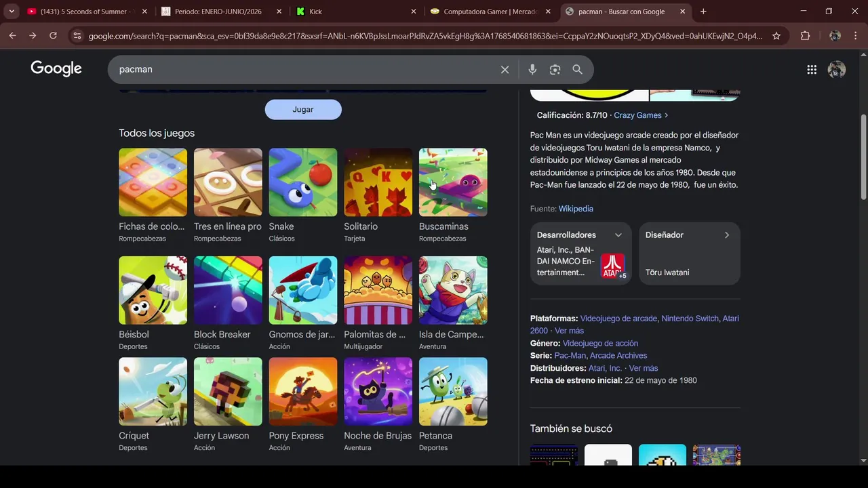
Task: Click the Google logo
Action: 56,68
